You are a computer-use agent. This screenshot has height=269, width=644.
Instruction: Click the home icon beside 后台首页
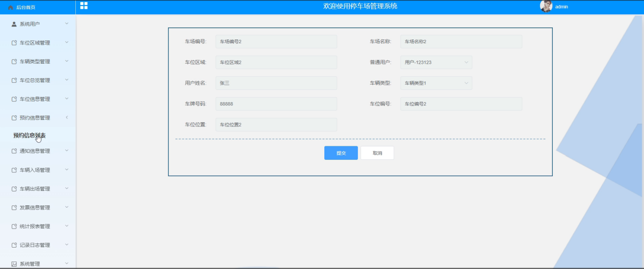click(x=11, y=7)
